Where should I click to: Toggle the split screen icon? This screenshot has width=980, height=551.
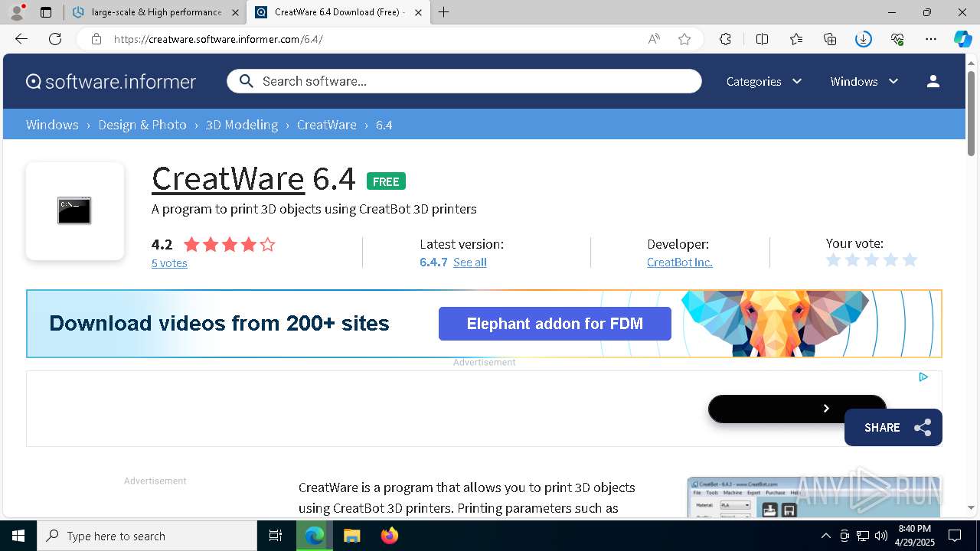point(762,39)
